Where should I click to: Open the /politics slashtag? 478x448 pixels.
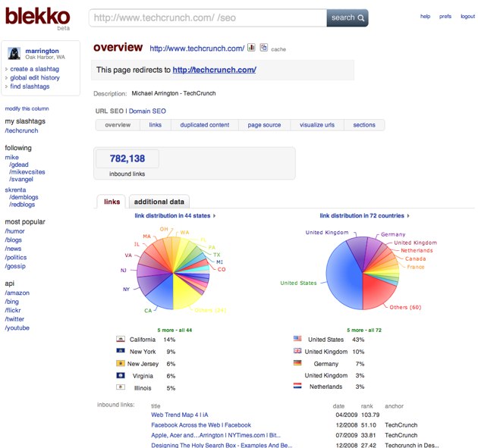[15, 258]
